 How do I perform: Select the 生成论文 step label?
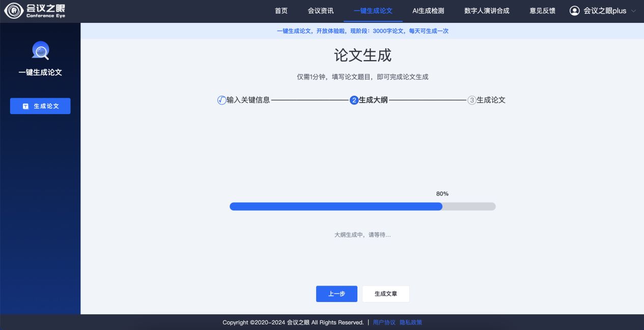pos(491,100)
